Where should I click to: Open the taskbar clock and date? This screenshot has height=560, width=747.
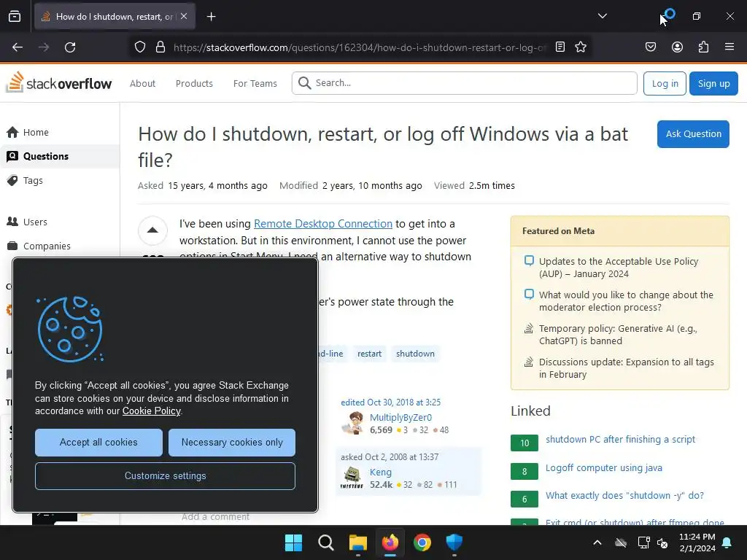(697, 542)
